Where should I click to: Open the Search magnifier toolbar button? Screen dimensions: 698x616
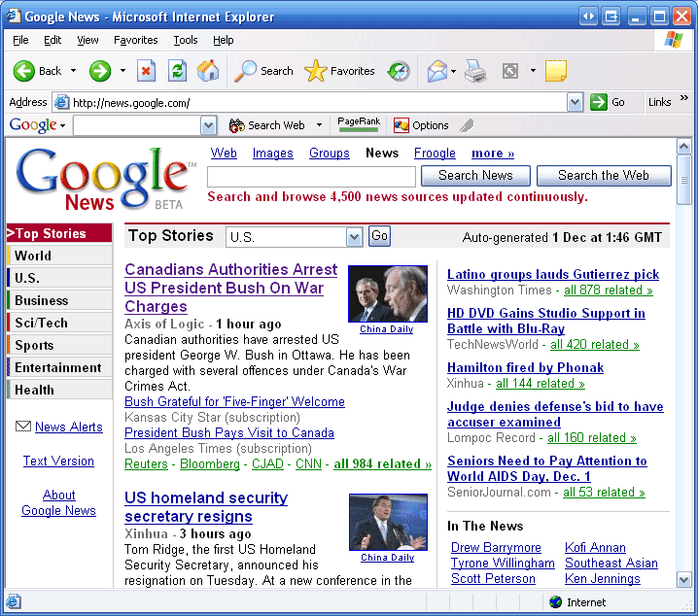point(263,71)
